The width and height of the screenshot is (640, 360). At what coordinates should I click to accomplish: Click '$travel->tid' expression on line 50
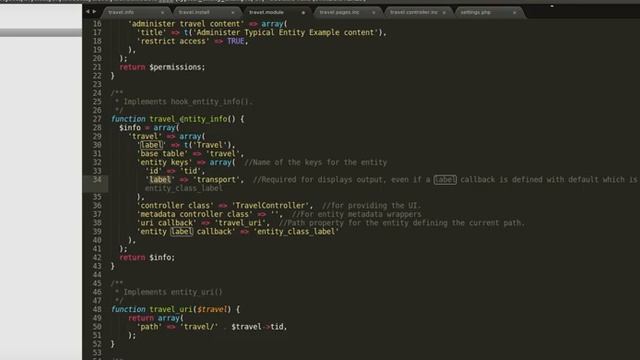257,327
